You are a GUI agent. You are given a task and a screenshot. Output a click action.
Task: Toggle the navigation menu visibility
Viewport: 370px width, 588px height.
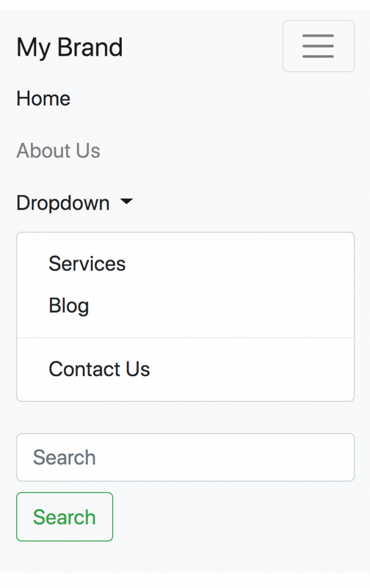tap(318, 46)
